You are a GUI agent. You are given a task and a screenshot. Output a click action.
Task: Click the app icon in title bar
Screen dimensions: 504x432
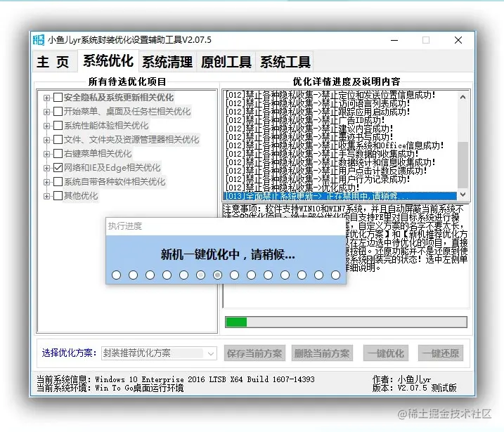(x=39, y=40)
